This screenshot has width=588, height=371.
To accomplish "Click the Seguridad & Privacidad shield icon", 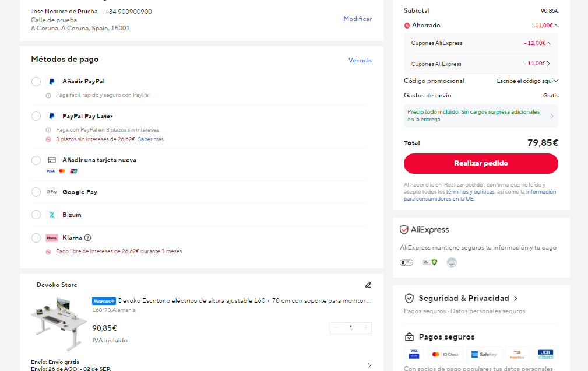I will pyautogui.click(x=409, y=299).
